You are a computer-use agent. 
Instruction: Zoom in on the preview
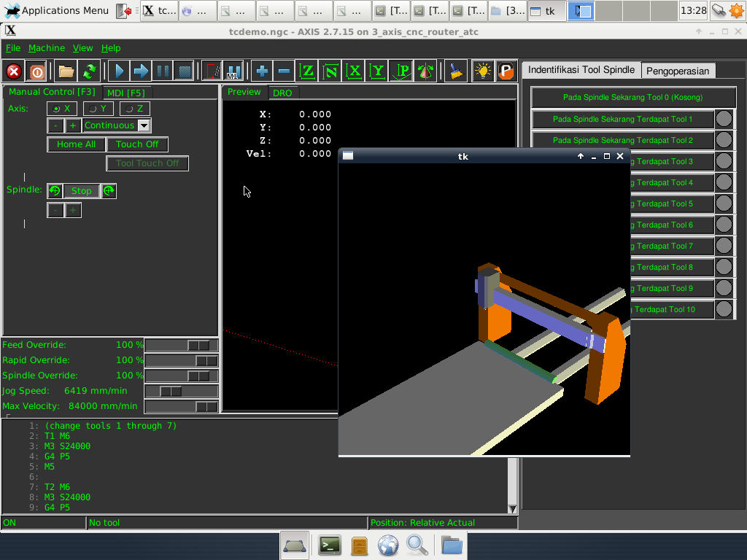point(262,71)
